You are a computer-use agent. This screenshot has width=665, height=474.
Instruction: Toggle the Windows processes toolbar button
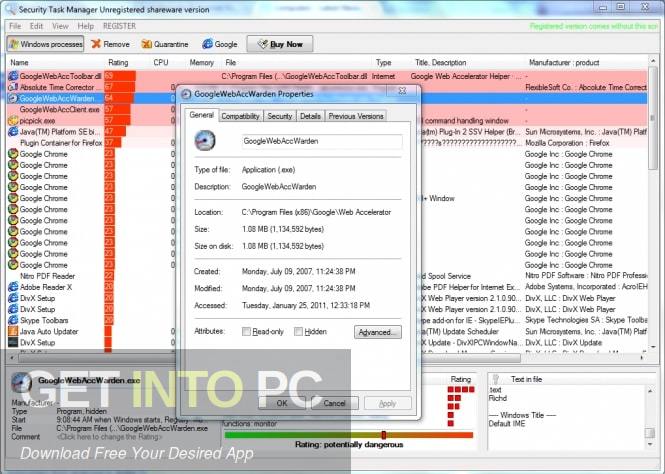click(x=44, y=44)
